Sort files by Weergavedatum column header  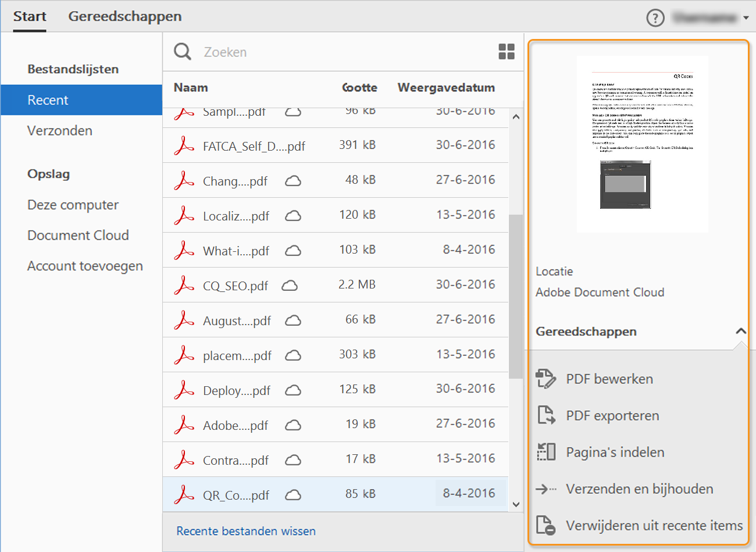click(446, 88)
